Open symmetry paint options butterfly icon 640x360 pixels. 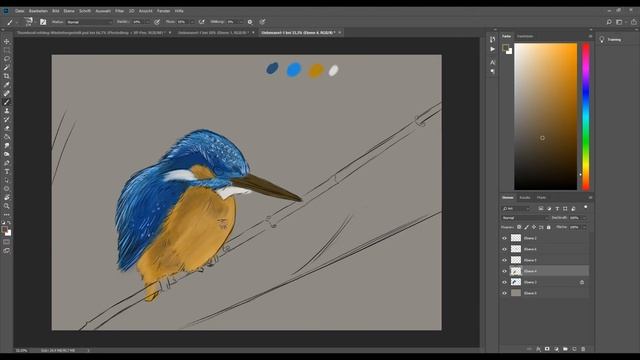coord(262,22)
